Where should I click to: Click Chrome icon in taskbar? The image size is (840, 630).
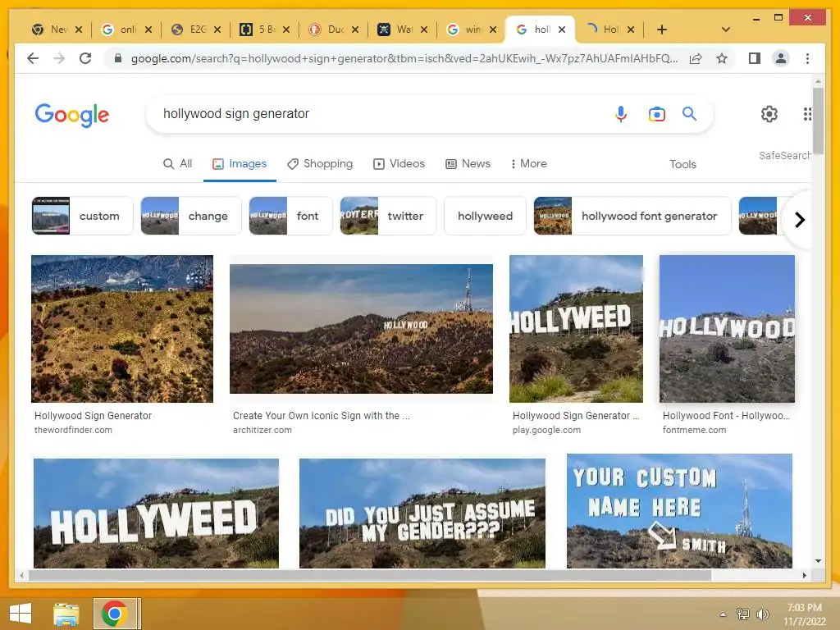click(x=114, y=614)
